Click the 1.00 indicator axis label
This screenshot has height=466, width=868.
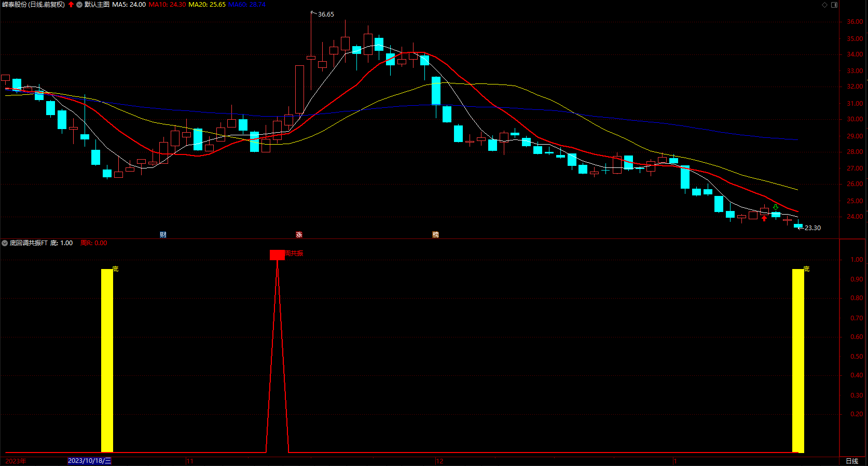click(857, 260)
